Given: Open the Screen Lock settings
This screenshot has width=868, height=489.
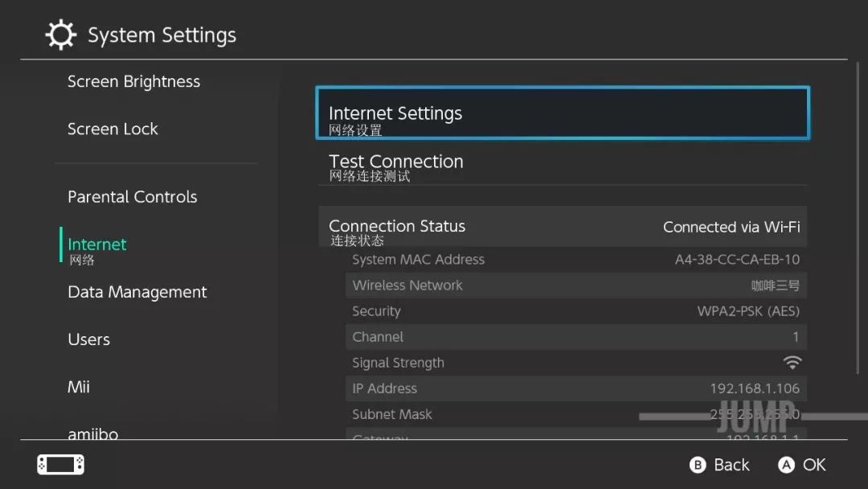Looking at the screenshot, I should pos(113,129).
